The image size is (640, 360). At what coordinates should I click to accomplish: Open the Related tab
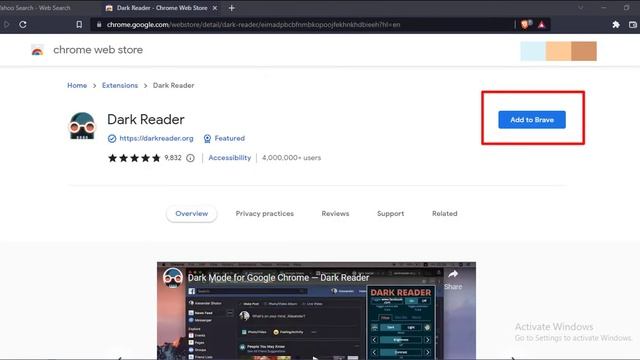click(444, 213)
